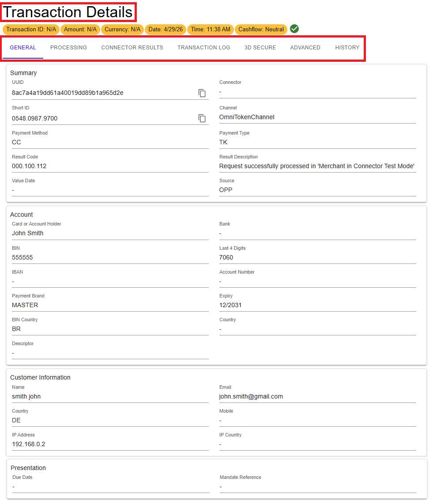This screenshot has width=433, height=504.
Task: Click the Bank field label
Action: (225, 224)
